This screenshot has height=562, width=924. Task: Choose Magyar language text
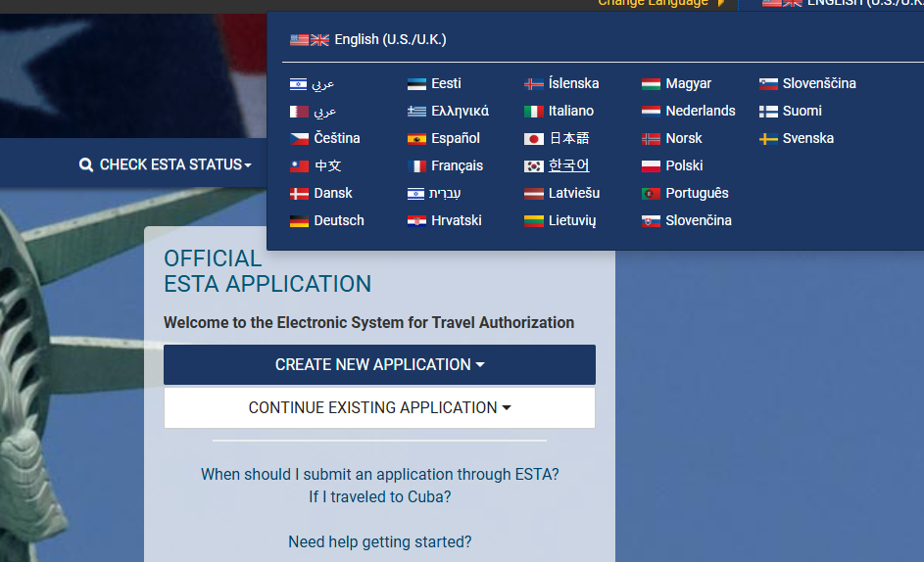[688, 84]
